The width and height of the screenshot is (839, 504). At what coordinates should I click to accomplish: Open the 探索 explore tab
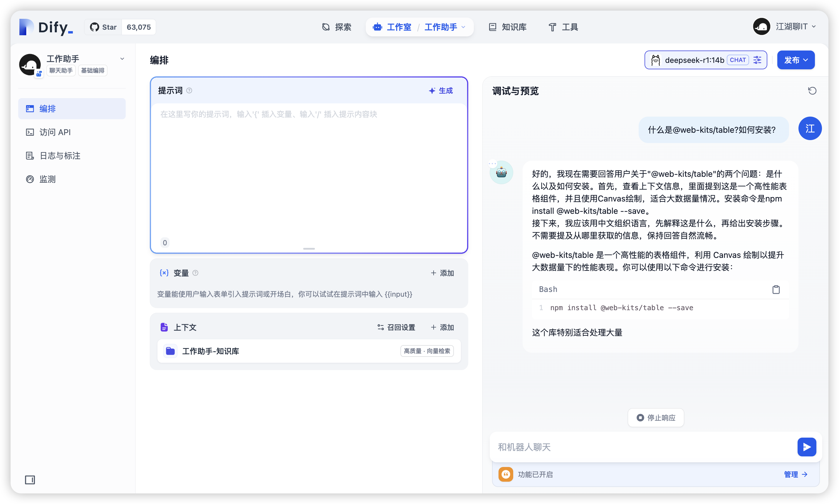click(x=336, y=27)
